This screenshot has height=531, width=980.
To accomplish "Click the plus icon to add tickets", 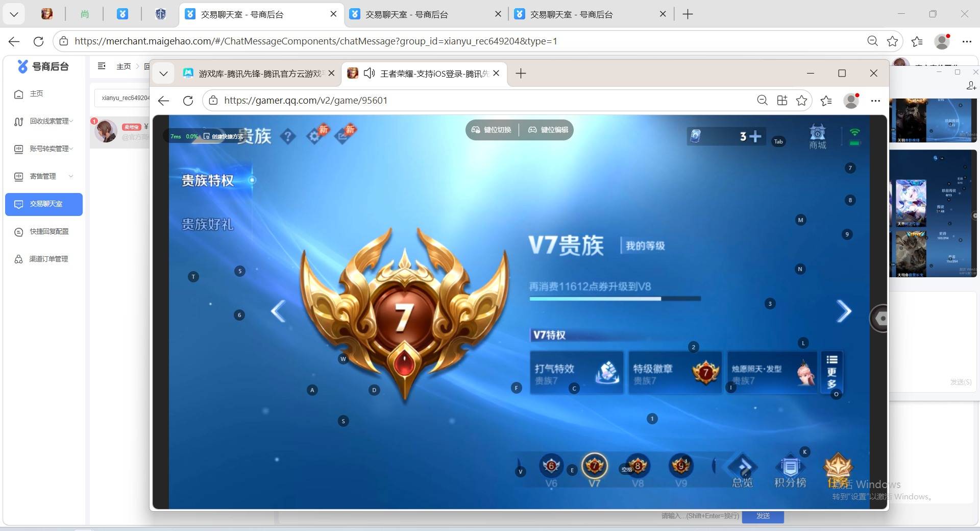I will (755, 136).
